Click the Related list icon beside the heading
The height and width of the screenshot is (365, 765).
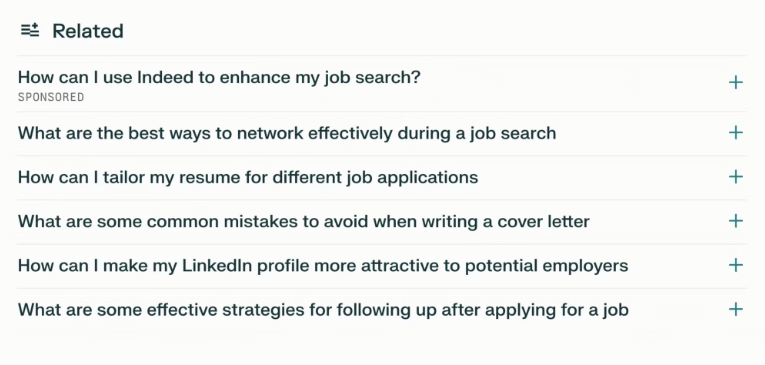pos(30,30)
